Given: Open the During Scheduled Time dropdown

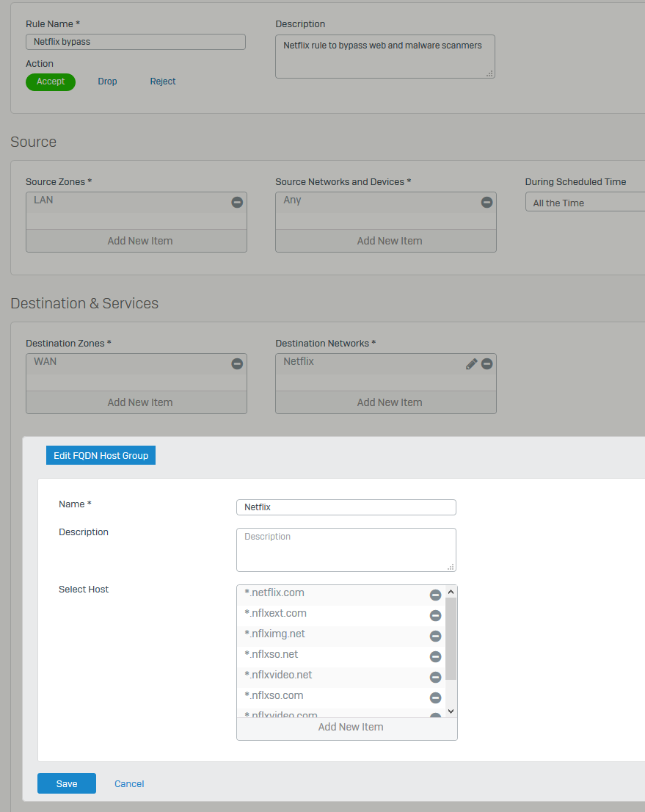Looking at the screenshot, I should click(x=585, y=203).
